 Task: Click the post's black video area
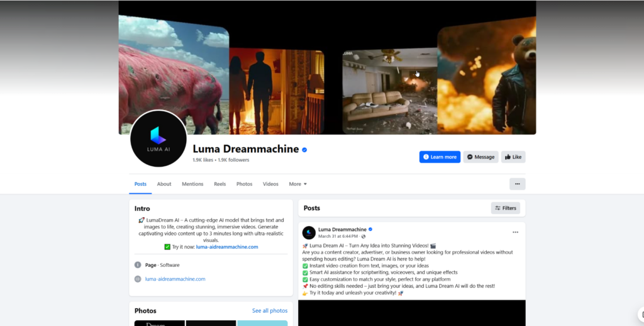pos(412,313)
